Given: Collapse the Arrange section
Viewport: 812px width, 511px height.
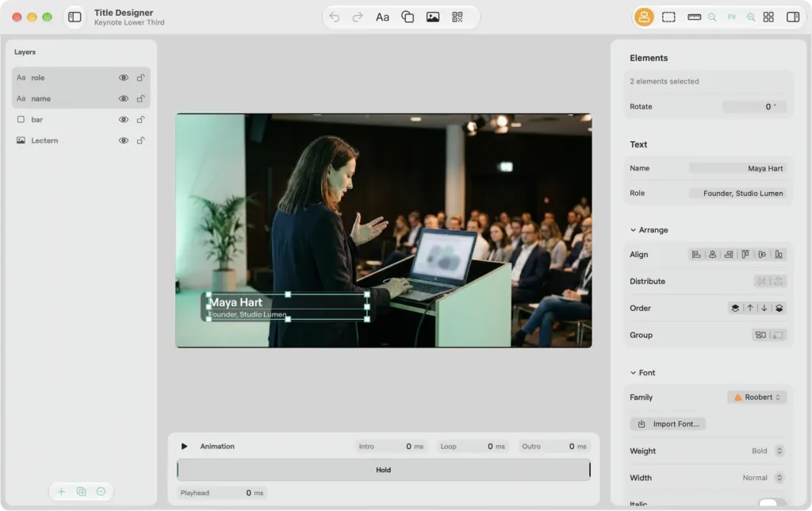Looking at the screenshot, I should tap(633, 230).
